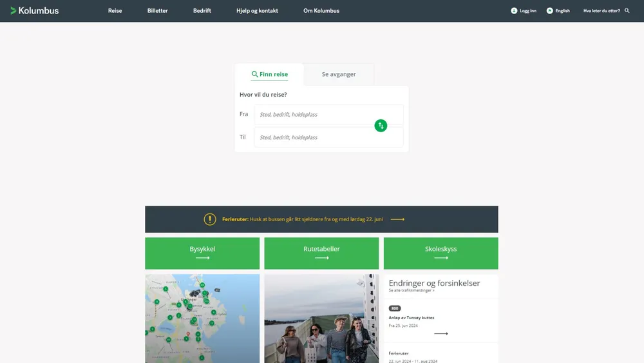
Task: Open the Bysykkel green button
Action: 202,253
